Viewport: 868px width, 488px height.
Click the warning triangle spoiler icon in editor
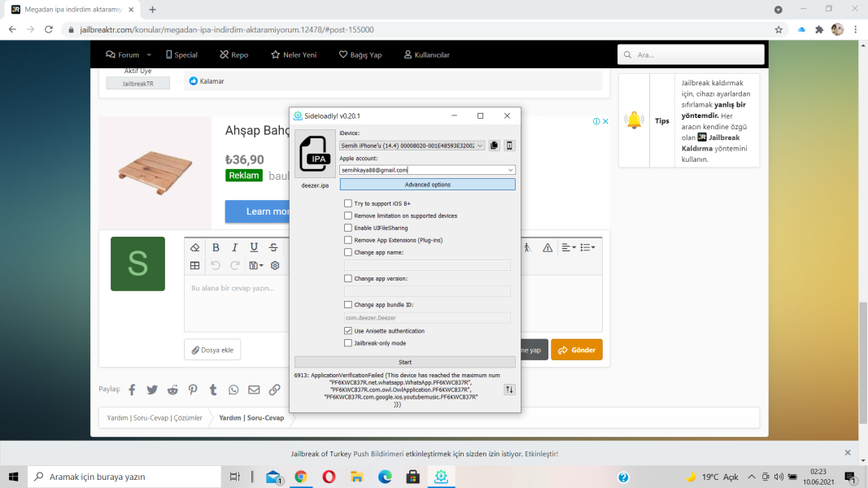click(547, 248)
